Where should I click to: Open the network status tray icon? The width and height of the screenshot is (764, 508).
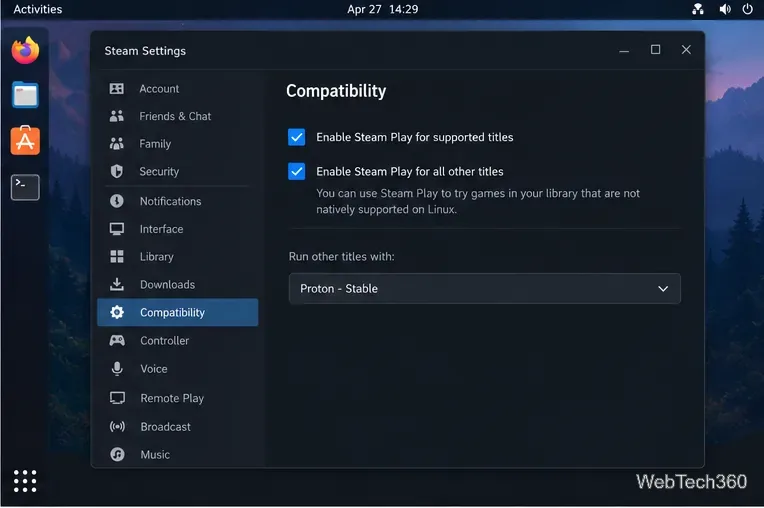(698, 9)
